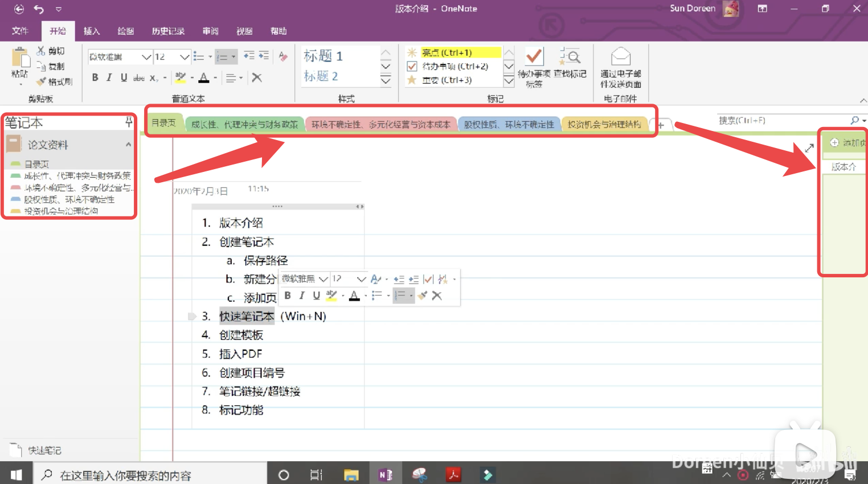Viewport: 868px width, 484px height.
Task: Apply the 标题 1 heading style
Action: tap(323, 56)
